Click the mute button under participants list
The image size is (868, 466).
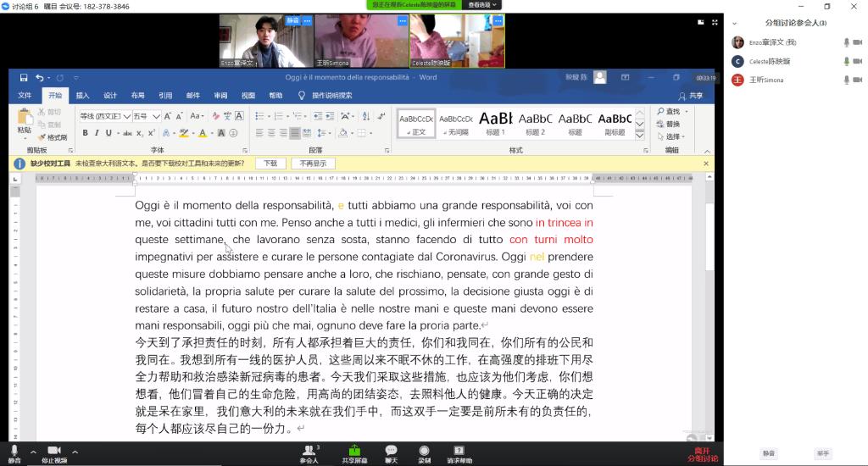pos(769,453)
